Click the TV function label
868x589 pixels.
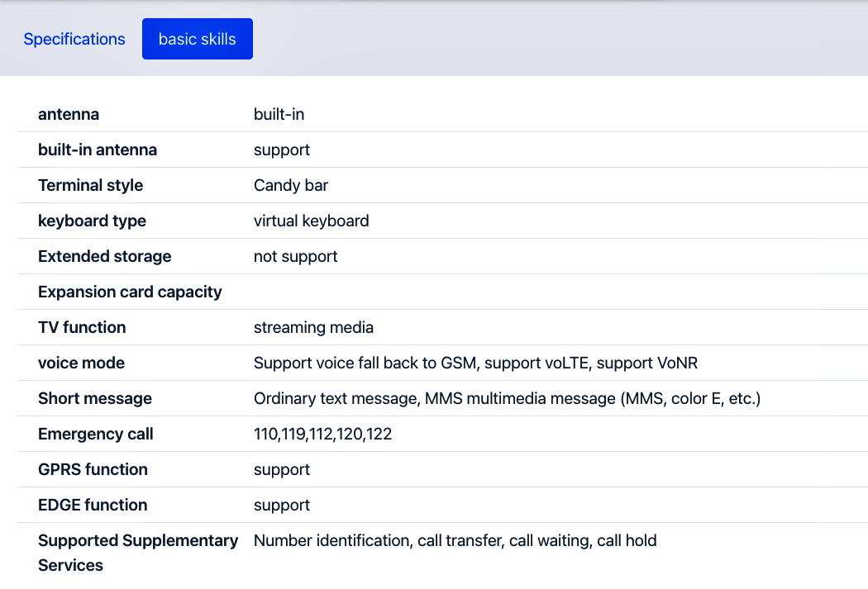pyautogui.click(x=82, y=327)
